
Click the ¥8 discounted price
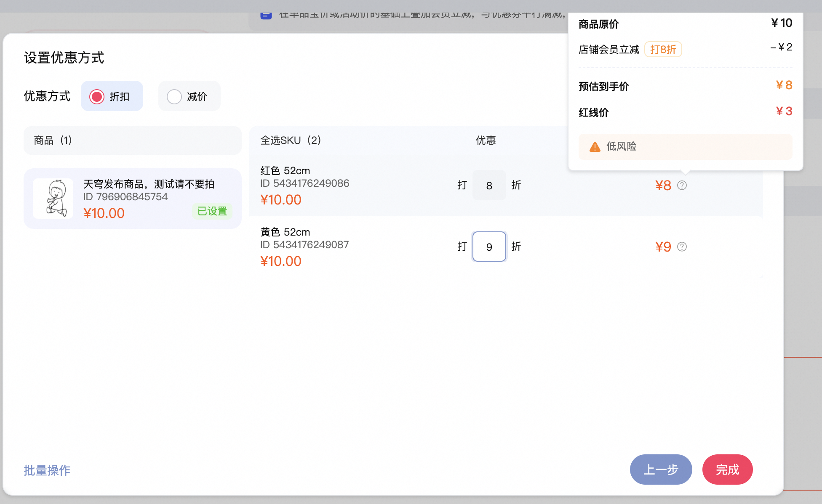click(663, 185)
